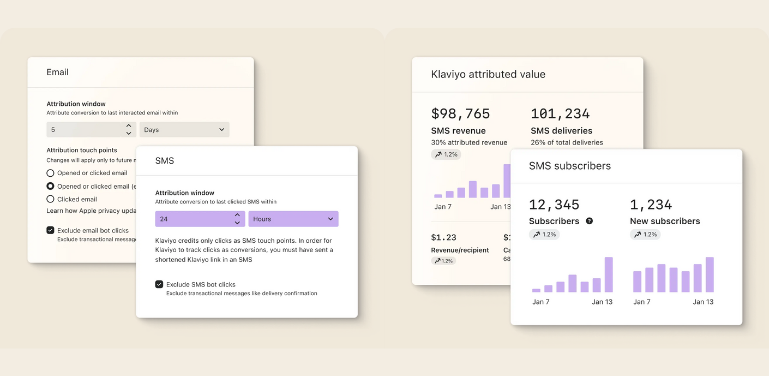Toggle the Exclude email bot clicks checkbox
This screenshot has height=376, width=769.
50,230
